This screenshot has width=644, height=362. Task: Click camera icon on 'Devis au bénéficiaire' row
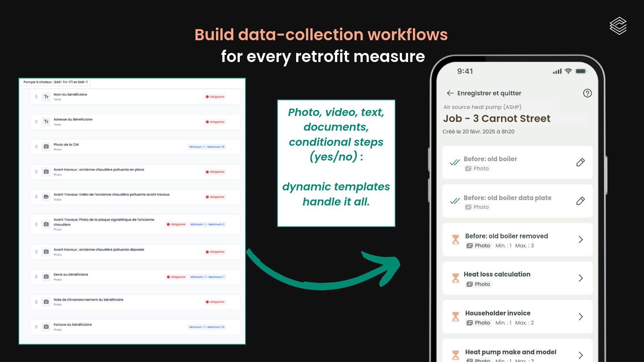(46, 277)
